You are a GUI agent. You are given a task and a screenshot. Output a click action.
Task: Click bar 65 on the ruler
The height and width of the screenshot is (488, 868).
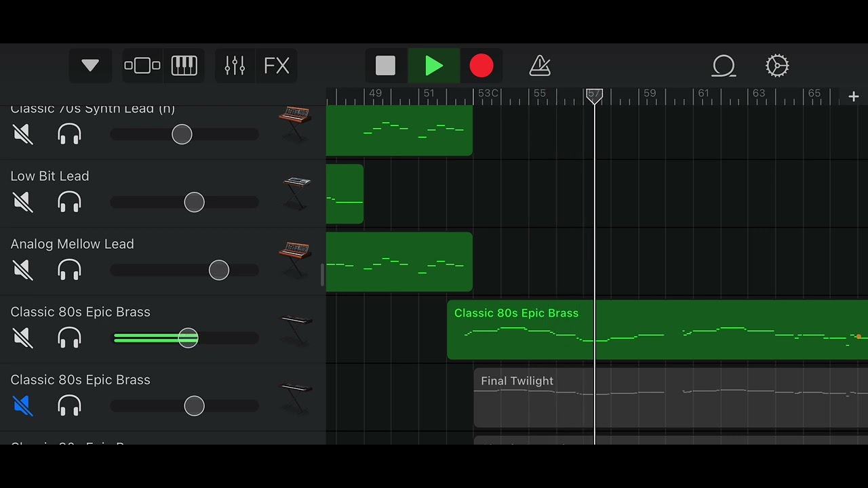pos(814,94)
